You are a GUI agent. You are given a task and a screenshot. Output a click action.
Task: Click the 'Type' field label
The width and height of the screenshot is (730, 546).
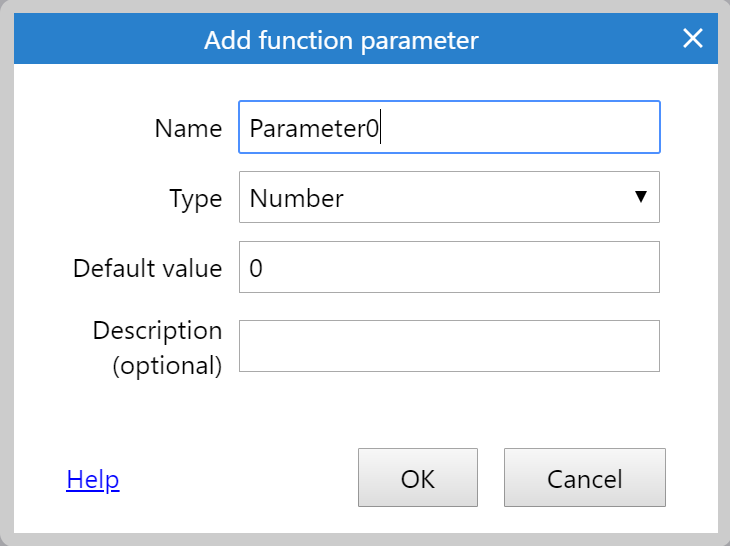click(x=196, y=198)
